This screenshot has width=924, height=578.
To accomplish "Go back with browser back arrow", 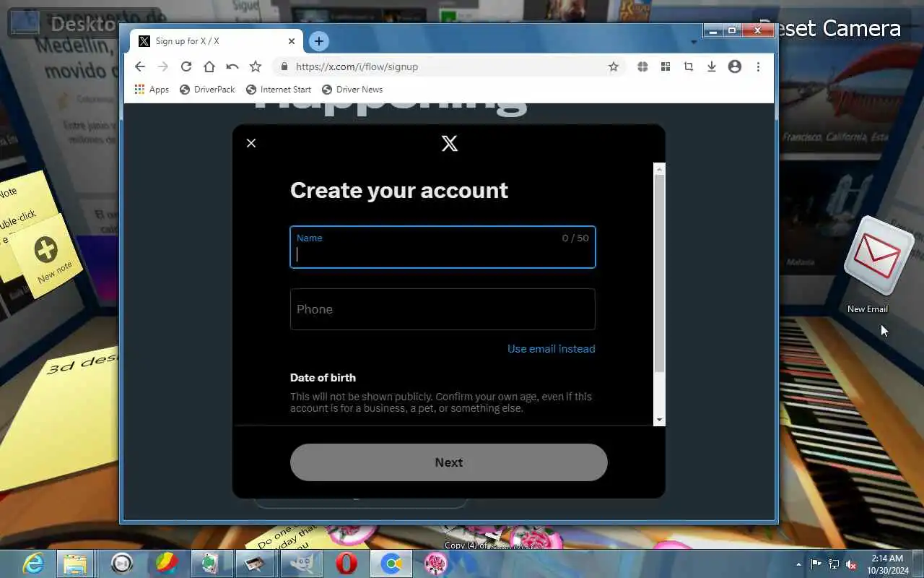I will 140,66.
